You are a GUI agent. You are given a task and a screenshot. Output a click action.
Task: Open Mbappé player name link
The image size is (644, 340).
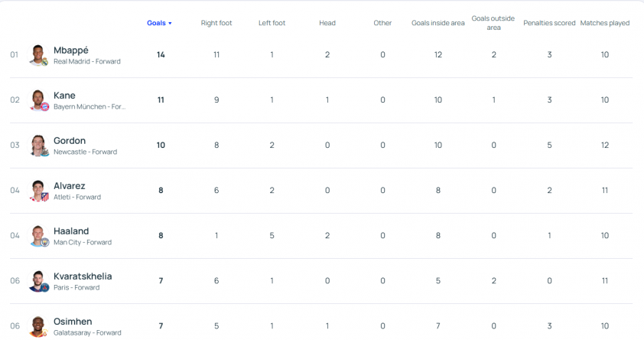point(71,50)
